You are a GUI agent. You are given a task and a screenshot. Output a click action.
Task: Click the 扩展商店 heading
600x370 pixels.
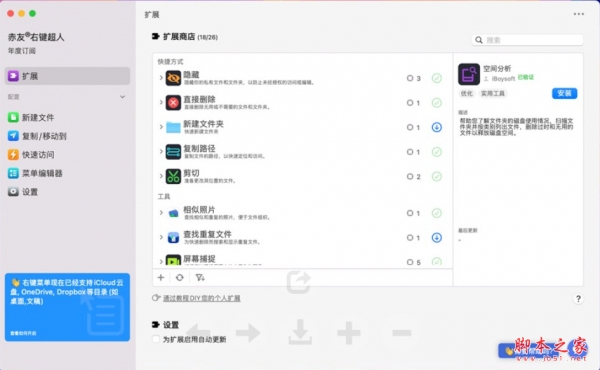(179, 37)
